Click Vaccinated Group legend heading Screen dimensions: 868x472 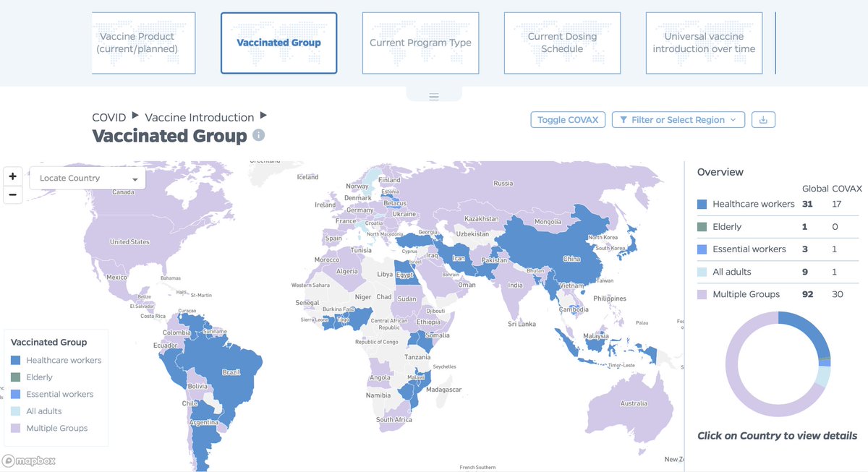48,343
